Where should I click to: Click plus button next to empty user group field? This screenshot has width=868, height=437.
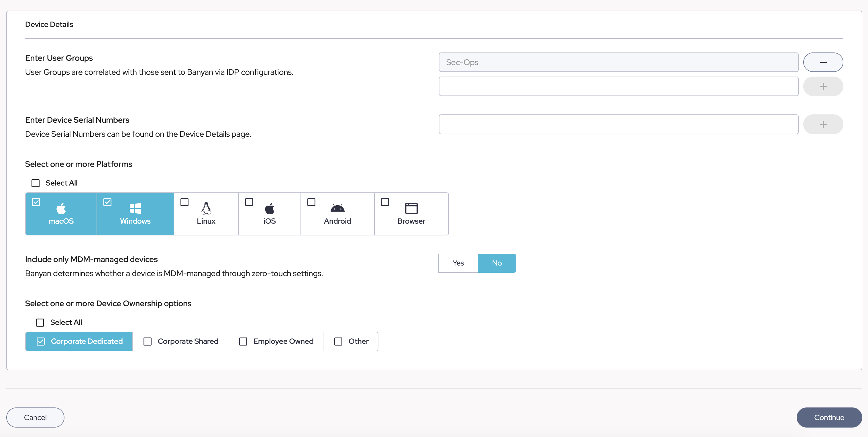(823, 86)
